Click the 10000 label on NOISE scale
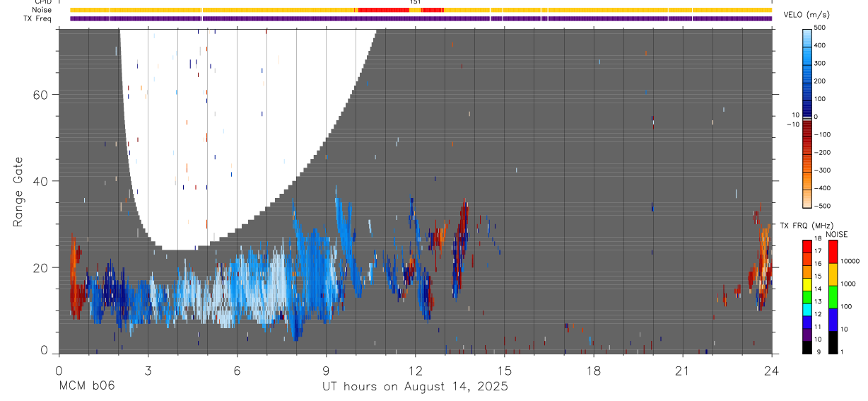The width and height of the screenshot is (868, 401). coord(850,261)
